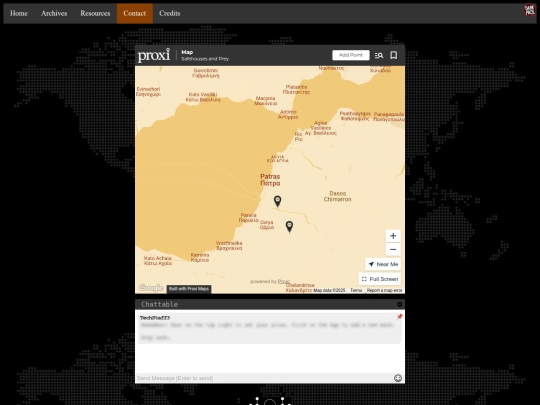The width and height of the screenshot is (540, 405).
Task: Click the bookmark icon in map header
Action: tap(394, 55)
